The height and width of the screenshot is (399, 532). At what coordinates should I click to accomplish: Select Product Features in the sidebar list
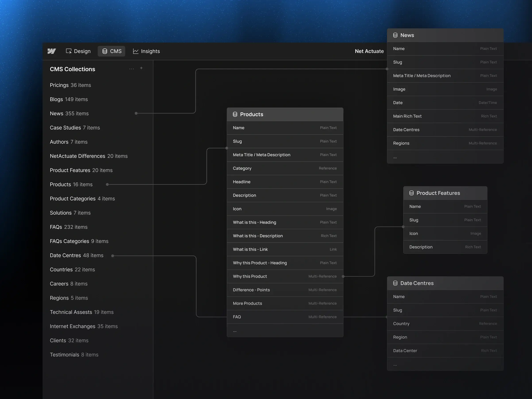coord(81,170)
